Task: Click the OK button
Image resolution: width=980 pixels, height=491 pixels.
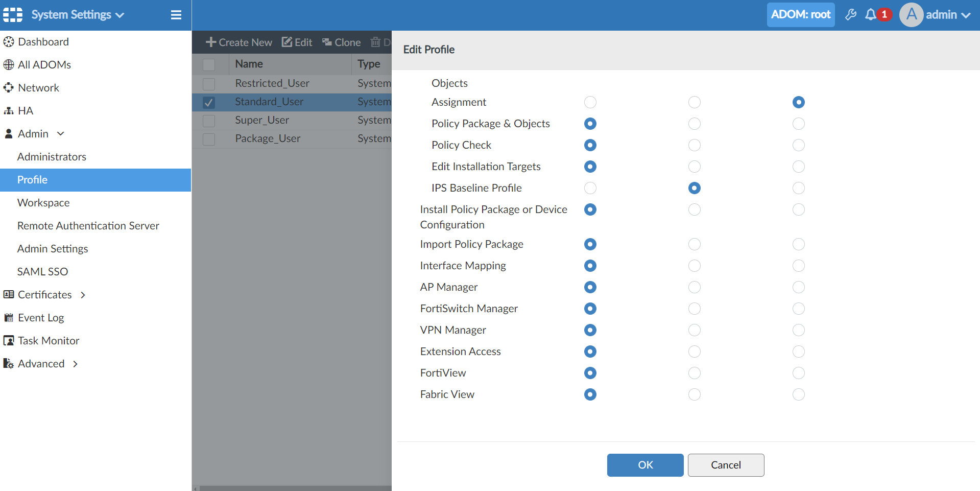Action: [x=645, y=465]
